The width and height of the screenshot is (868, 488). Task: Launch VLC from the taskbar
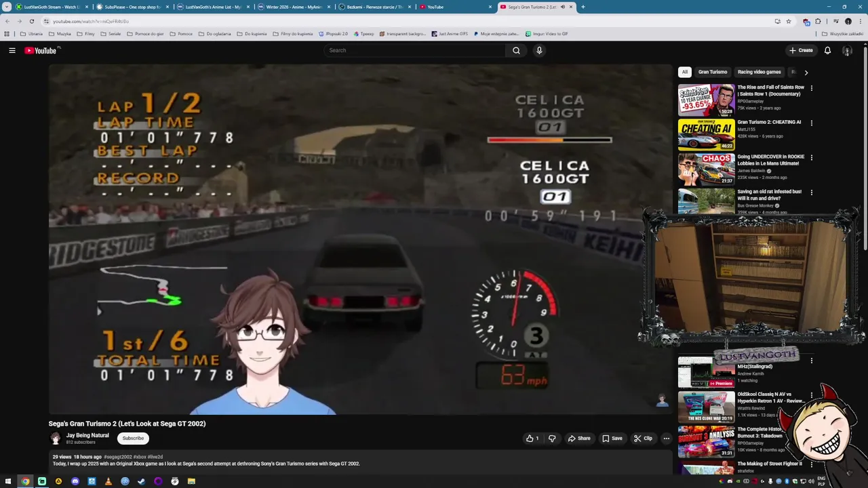(108, 481)
